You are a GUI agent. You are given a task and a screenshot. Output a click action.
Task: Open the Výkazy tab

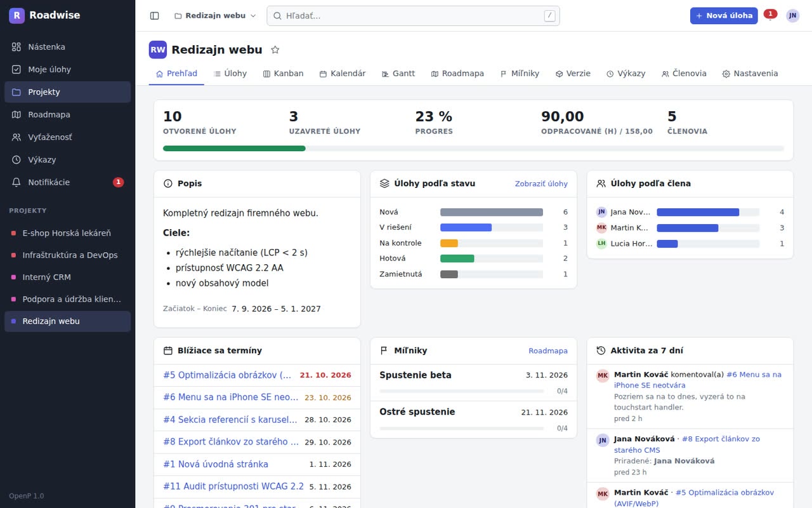[x=625, y=74]
